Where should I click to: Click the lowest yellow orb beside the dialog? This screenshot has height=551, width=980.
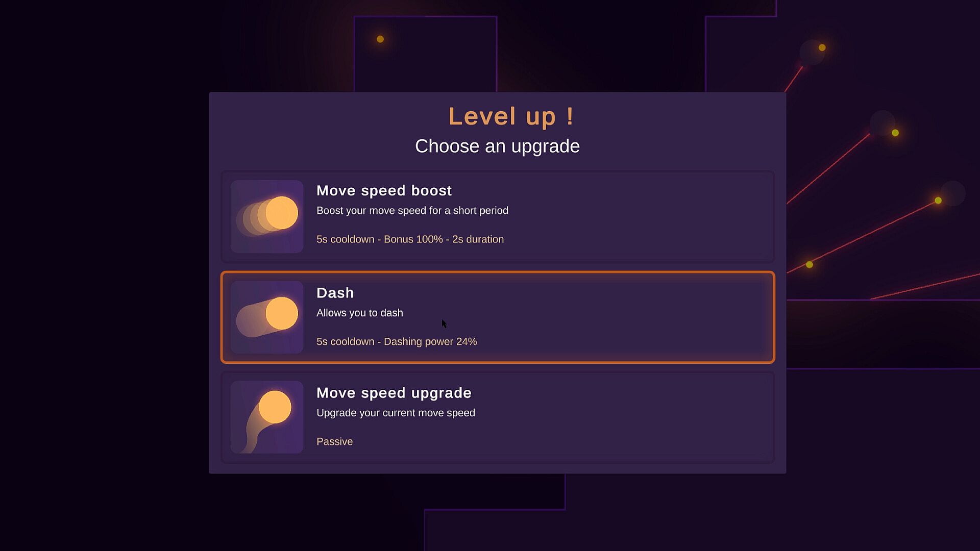pyautogui.click(x=810, y=265)
